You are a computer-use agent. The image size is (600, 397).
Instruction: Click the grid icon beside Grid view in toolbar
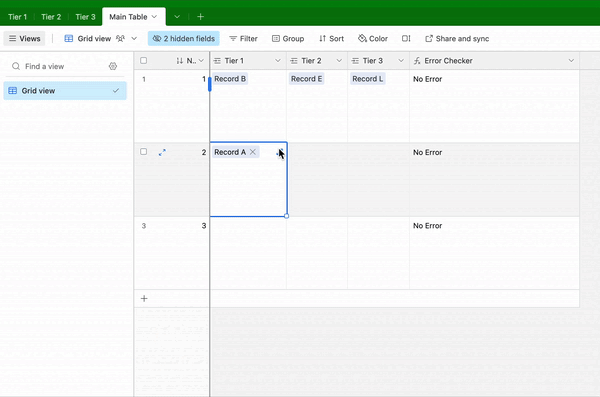click(x=69, y=39)
